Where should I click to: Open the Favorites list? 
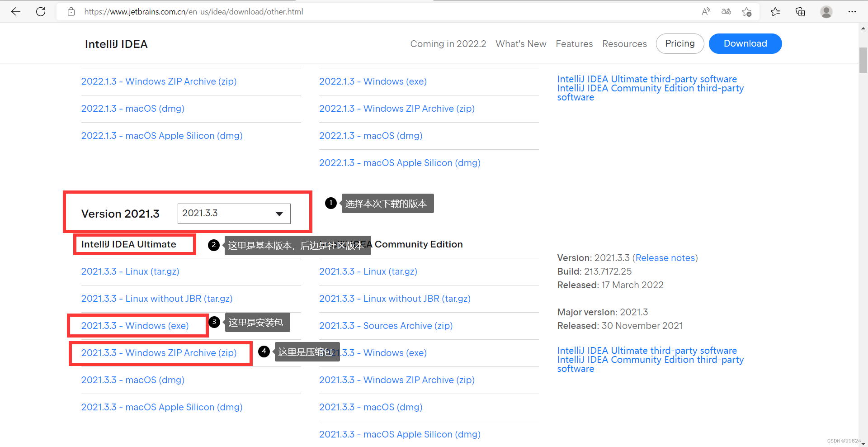(775, 11)
